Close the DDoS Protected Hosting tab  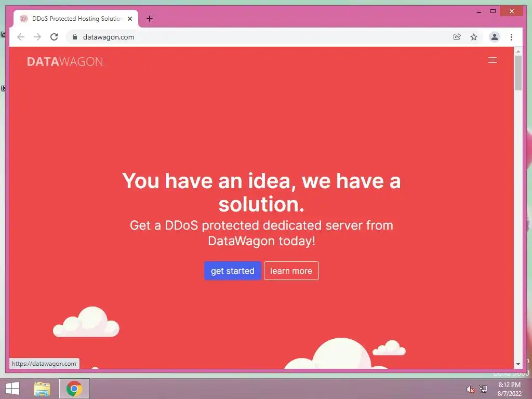click(x=130, y=19)
